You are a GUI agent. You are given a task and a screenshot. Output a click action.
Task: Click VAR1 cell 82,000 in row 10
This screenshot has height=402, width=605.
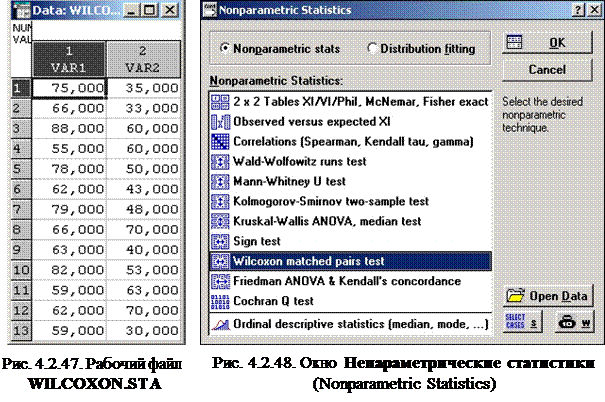coord(69,270)
